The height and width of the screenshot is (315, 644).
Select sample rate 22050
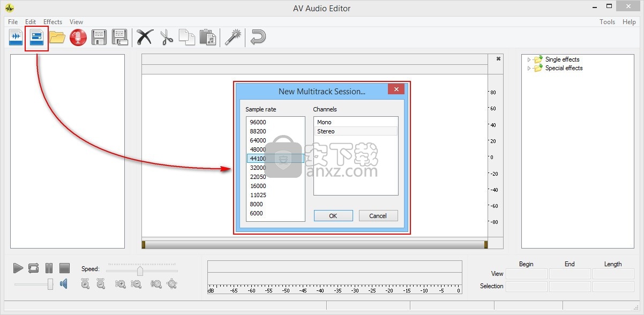coord(275,177)
